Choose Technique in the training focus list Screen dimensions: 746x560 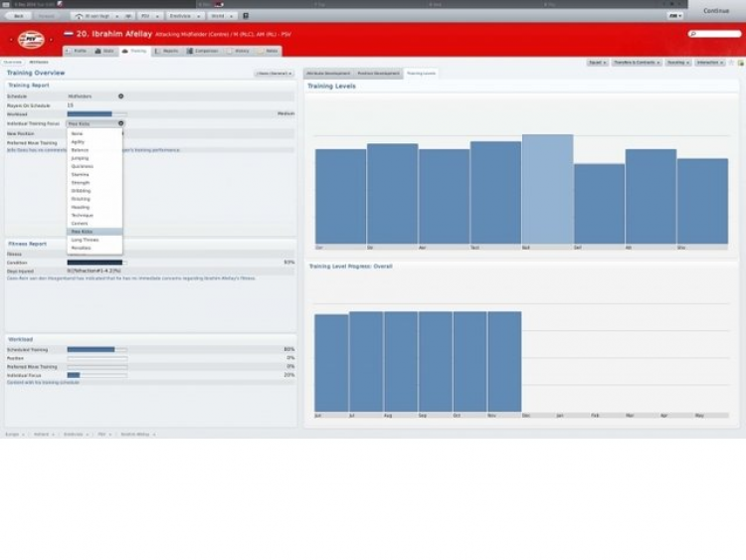pos(94,215)
